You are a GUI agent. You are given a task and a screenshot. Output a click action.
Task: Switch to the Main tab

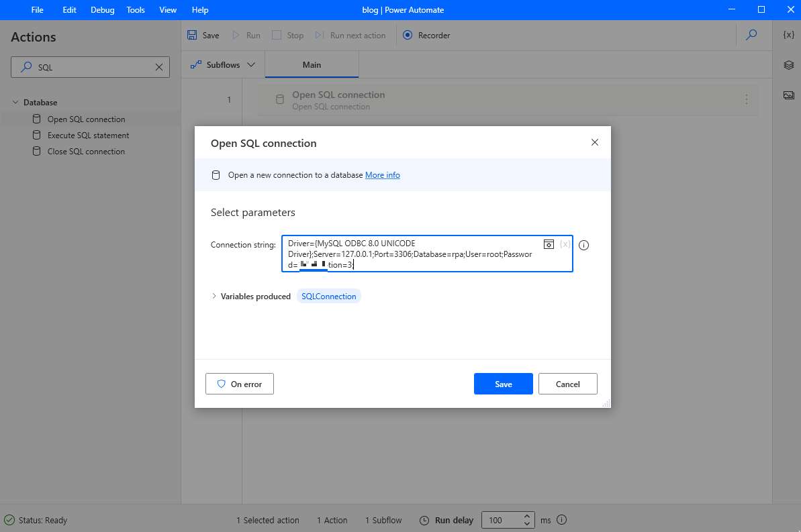click(312, 65)
